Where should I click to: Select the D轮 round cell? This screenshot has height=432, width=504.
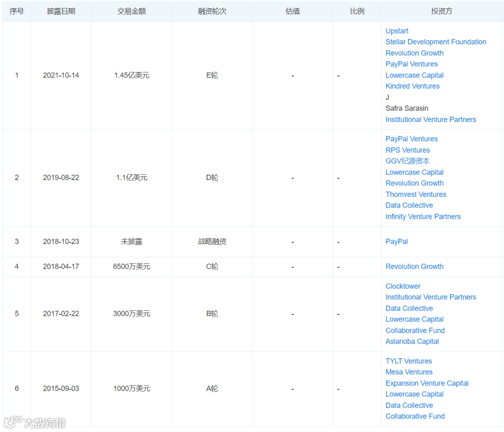tap(212, 178)
